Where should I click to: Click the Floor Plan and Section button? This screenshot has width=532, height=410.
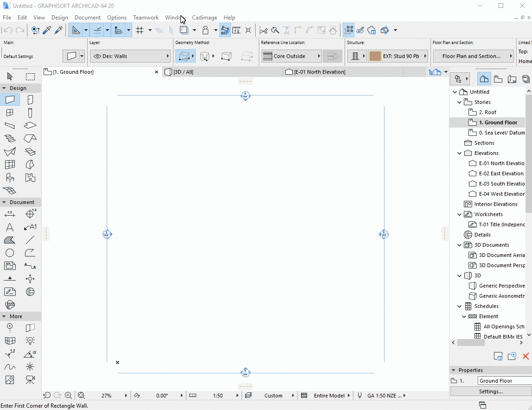[473, 56]
